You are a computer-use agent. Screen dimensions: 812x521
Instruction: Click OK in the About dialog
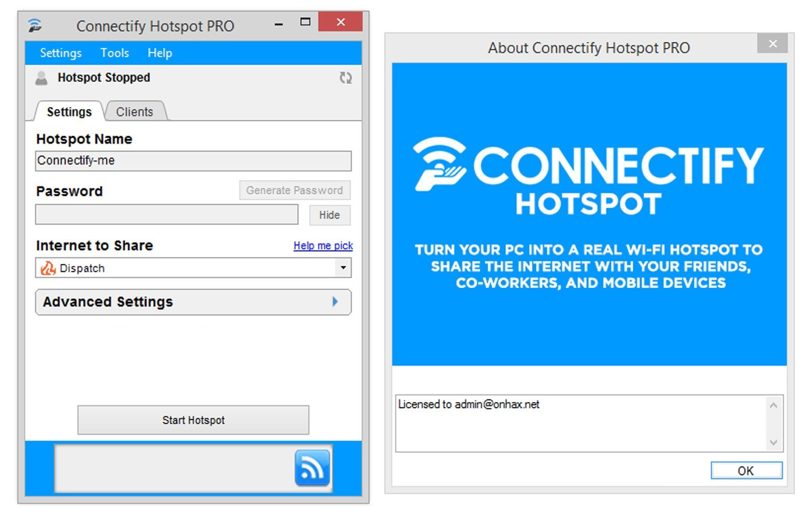coord(746,471)
